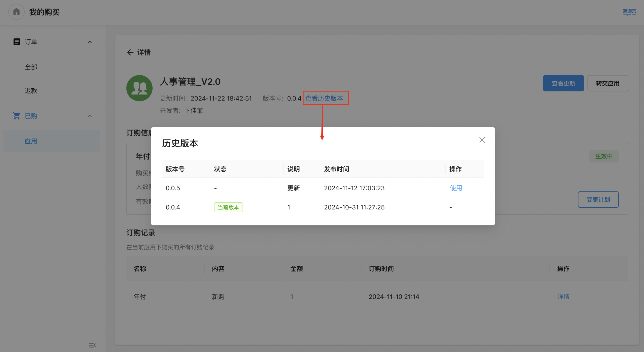Viewport: 644px width, 352px height.
Task: Click the back arrow next to 详情
Action: (x=130, y=52)
